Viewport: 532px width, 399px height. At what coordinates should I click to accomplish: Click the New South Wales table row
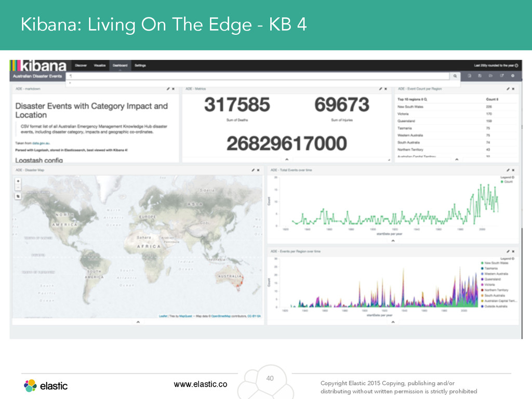(457, 107)
